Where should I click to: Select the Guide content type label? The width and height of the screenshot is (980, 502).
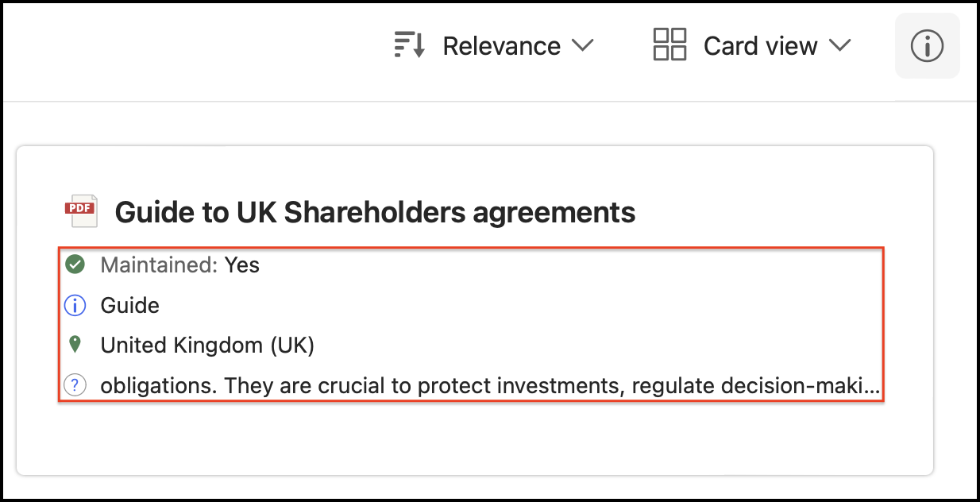tap(129, 306)
